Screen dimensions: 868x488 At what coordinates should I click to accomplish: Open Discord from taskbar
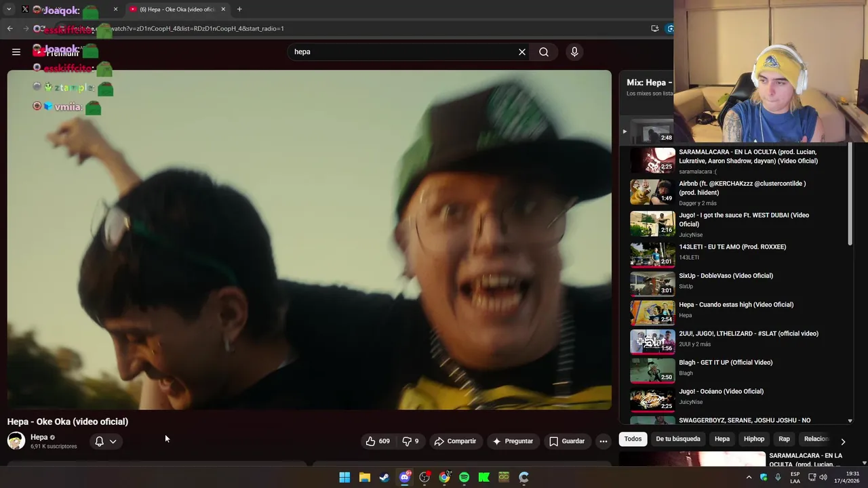[x=405, y=477]
